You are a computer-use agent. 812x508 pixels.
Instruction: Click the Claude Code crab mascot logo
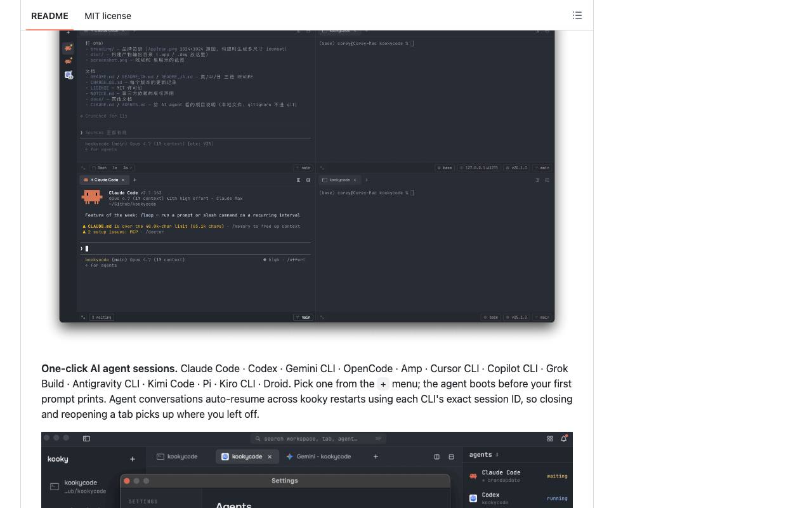click(x=92, y=197)
